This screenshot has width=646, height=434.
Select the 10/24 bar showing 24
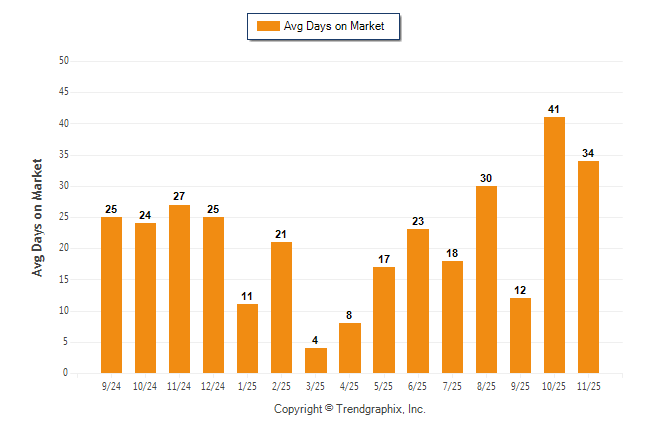(145, 298)
